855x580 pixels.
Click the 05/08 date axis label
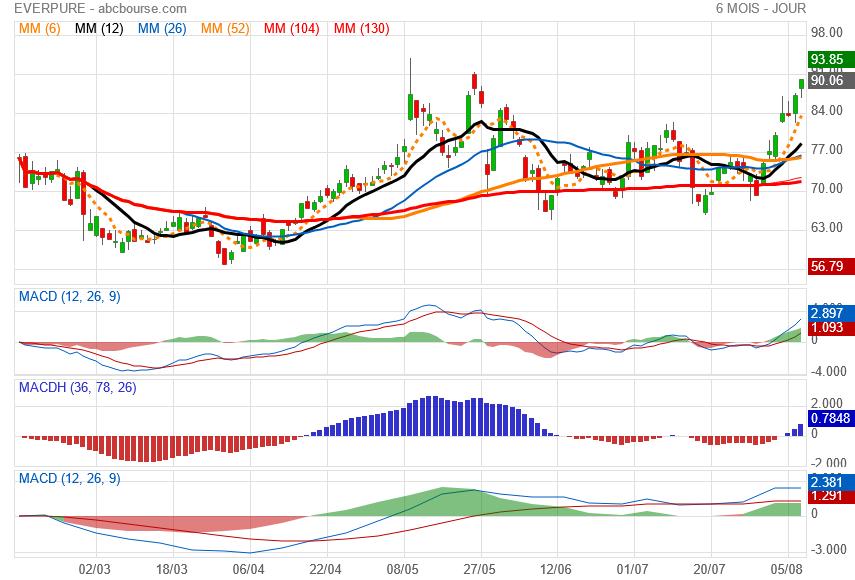pyautogui.click(x=787, y=570)
